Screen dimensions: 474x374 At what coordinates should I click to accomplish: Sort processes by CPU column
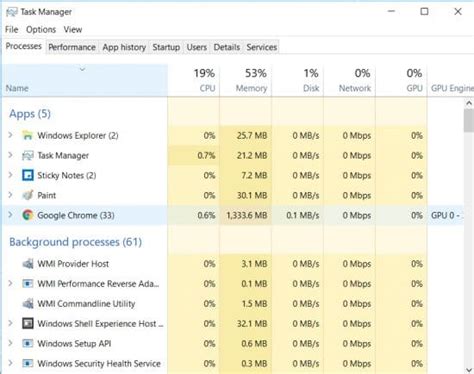(x=194, y=80)
